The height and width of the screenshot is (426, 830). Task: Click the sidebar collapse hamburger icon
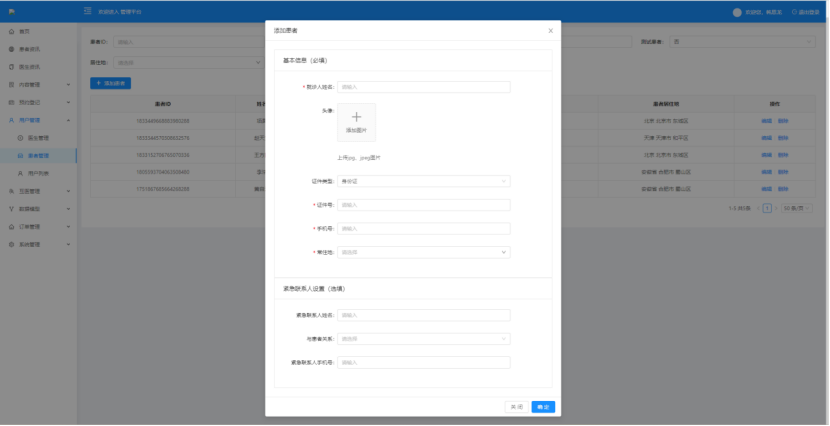88,12
